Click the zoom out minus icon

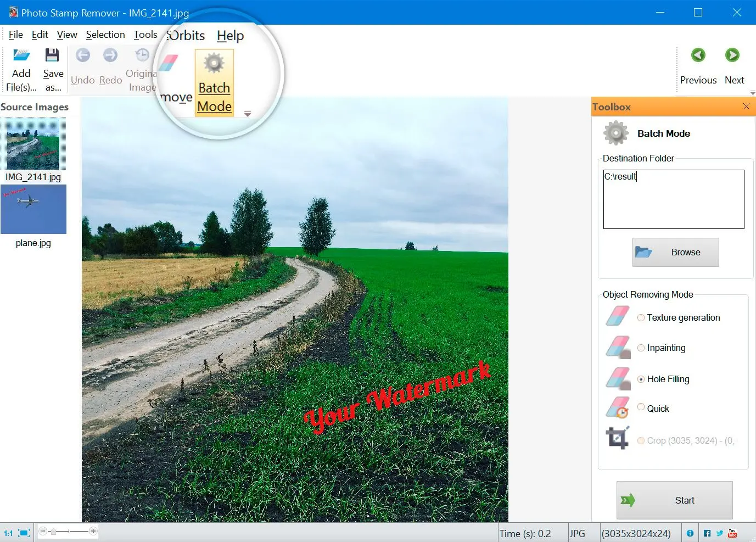point(43,531)
